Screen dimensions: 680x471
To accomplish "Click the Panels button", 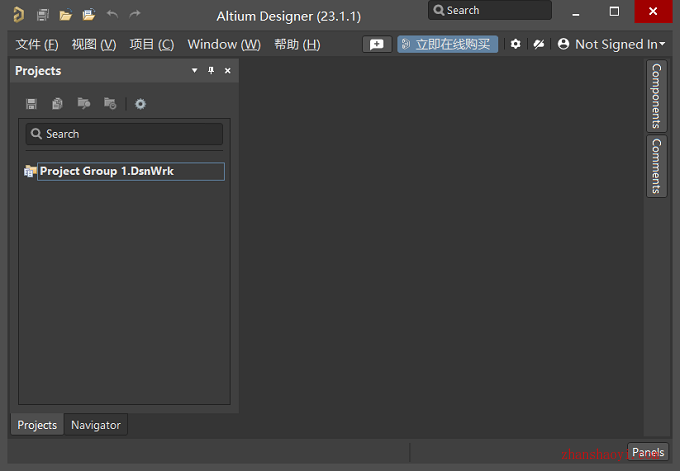I will coord(648,452).
